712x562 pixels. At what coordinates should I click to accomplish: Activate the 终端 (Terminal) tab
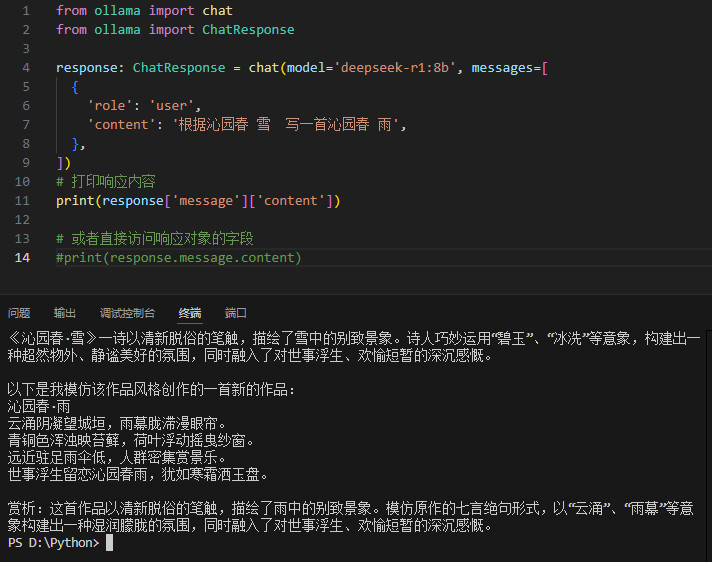tap(190, 313)
